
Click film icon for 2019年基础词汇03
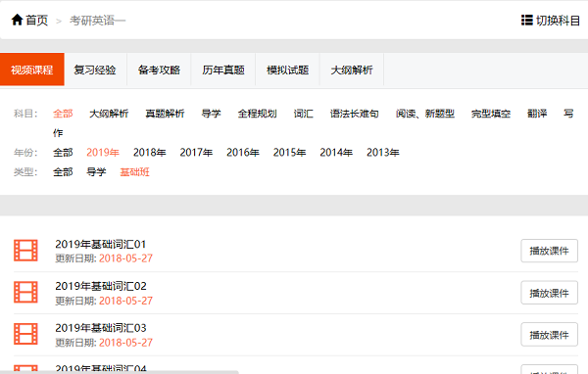pos(25,334)
